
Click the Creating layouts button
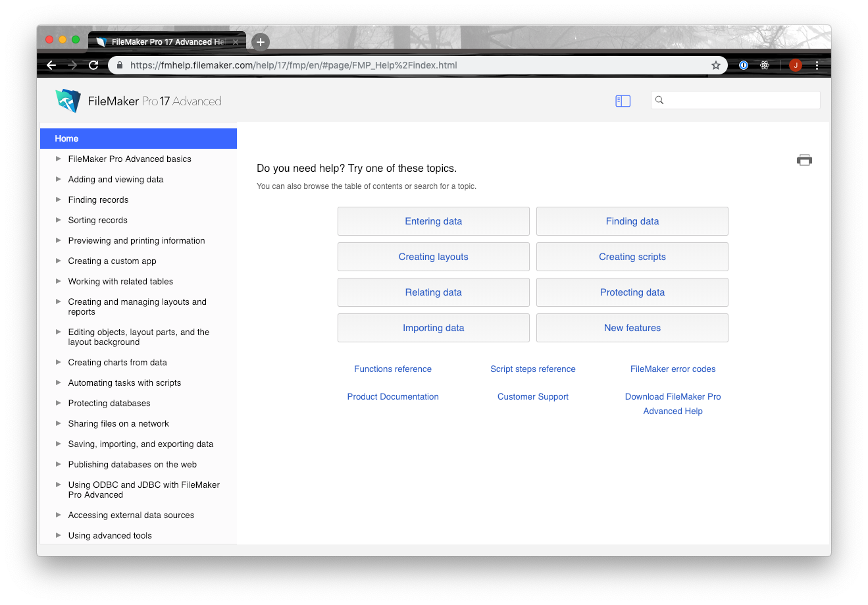[x=434, y=257]
